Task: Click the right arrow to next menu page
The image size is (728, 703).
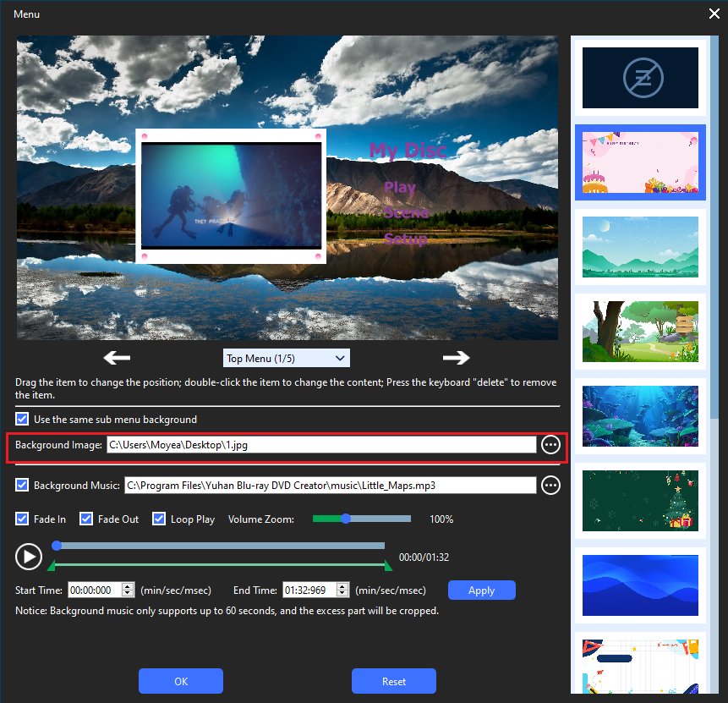Action: pyautogui.click(x=456, y=358)
